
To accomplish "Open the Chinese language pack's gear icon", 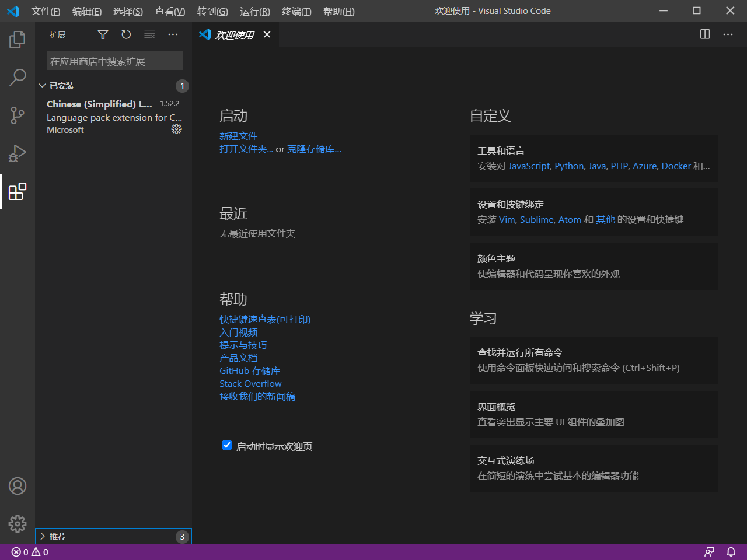I will pos(177,129).
